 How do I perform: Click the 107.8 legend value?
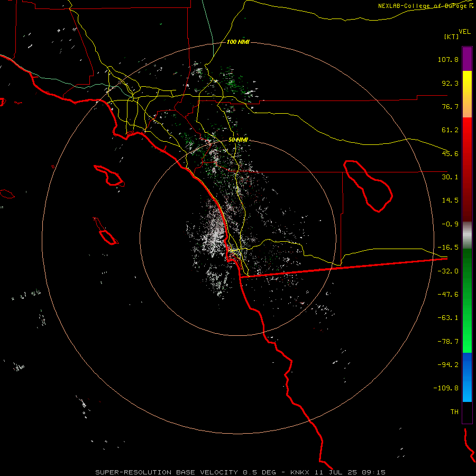[448, 59]
